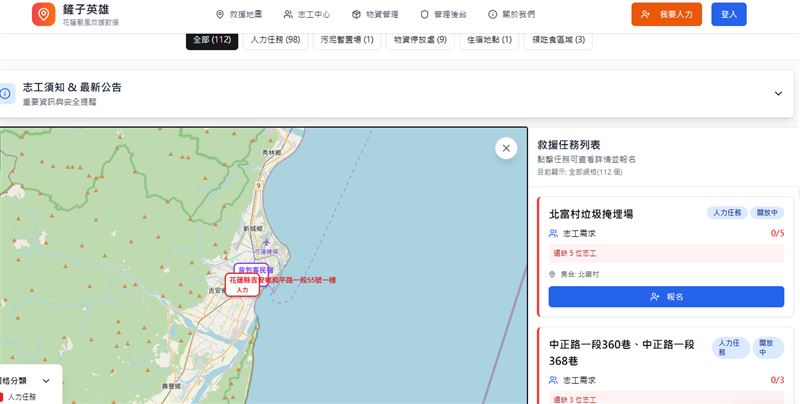Click the shield icon beside 管理後台
Viewport: 800px width, 404px height.
pyautogui.click(x=424, y=14)
